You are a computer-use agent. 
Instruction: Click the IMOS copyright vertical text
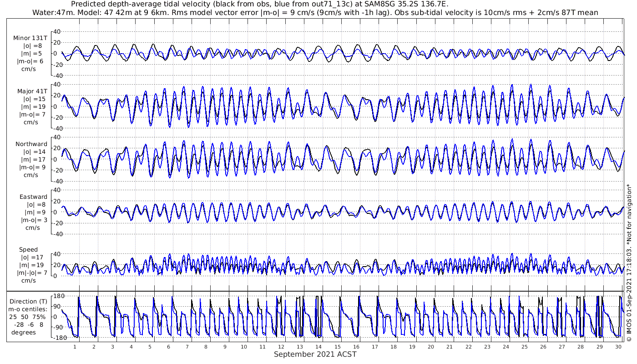pos(629,263)
